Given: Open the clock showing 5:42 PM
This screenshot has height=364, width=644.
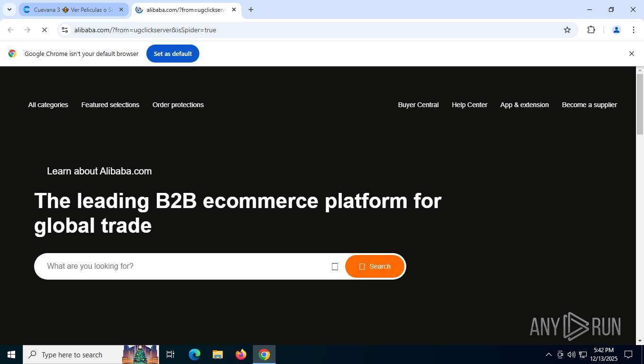Looking at the screenshot, I should [604, 355].
